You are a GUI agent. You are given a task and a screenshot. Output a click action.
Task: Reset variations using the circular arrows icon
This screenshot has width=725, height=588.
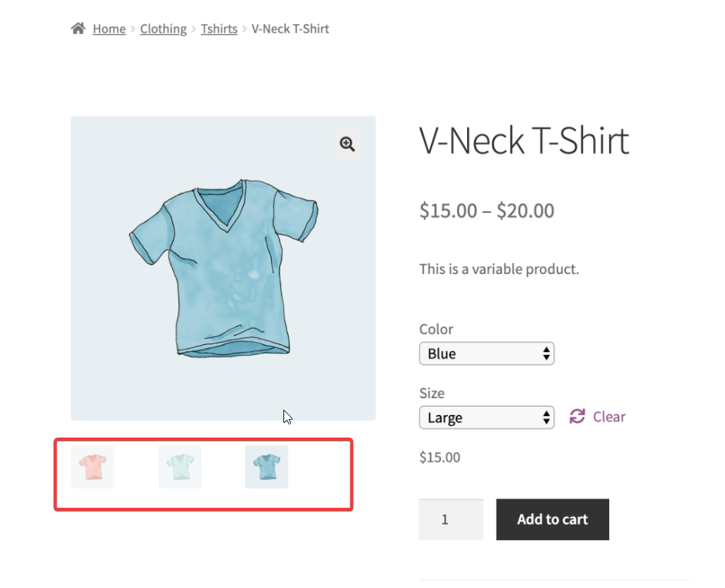tap(577, 417)
